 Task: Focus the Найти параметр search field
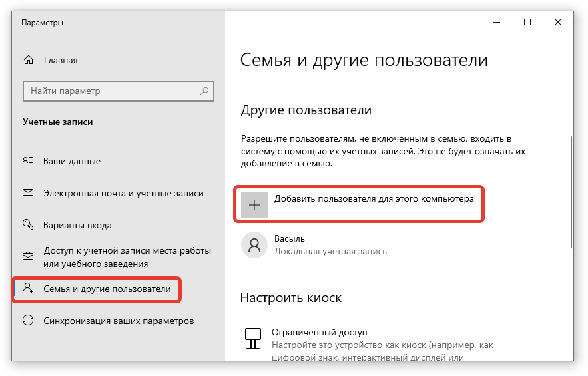click(110, 91)
